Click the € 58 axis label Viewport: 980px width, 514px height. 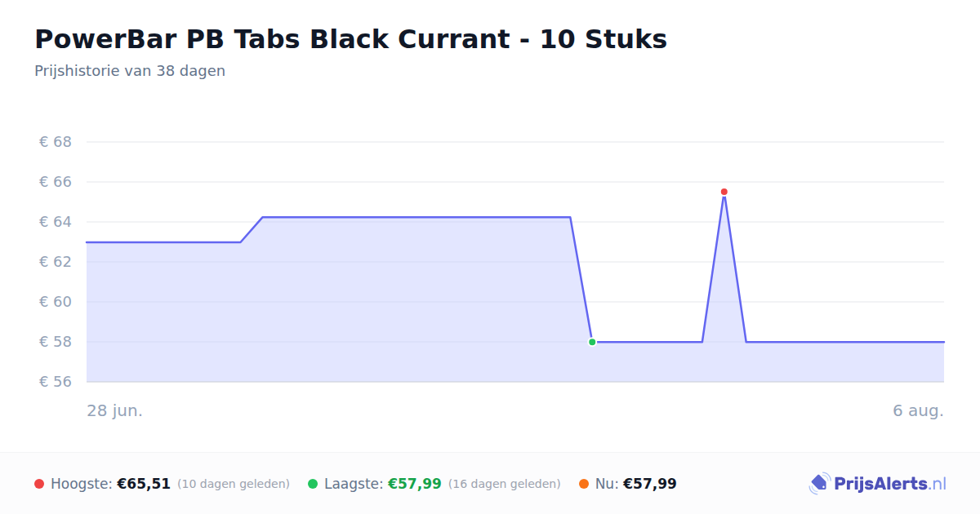tap(56, 342)
